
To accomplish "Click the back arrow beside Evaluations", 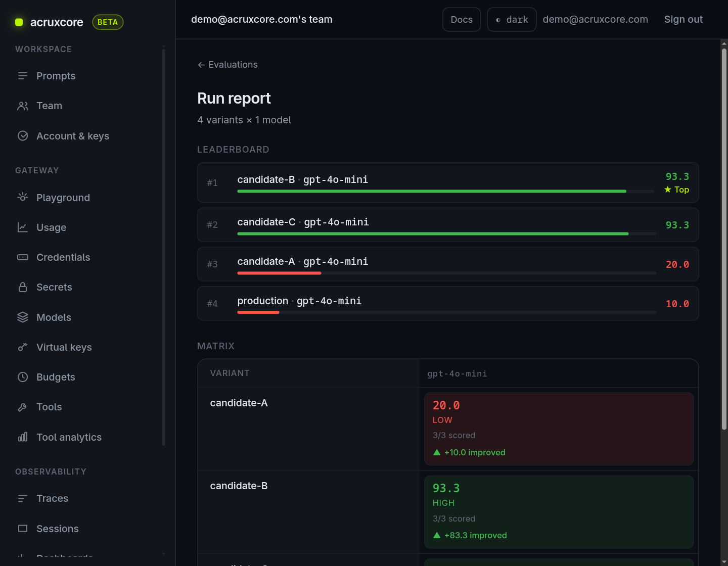I will click(x=201, y=65).
